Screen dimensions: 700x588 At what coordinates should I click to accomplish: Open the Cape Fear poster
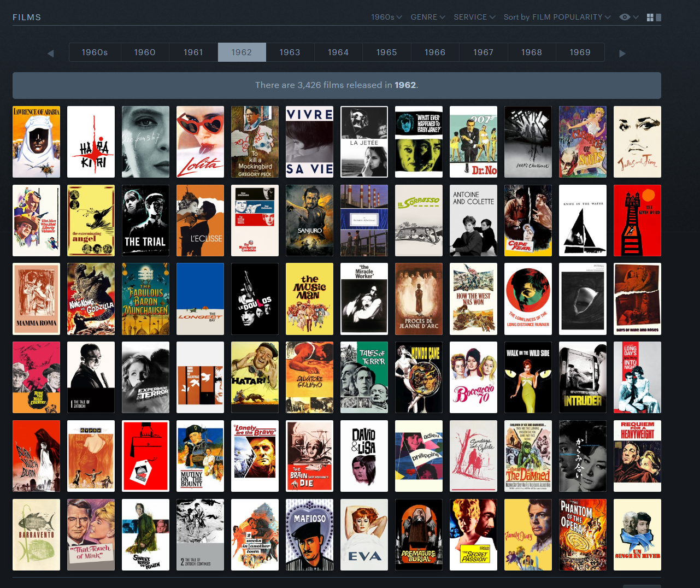click(528, 221)
